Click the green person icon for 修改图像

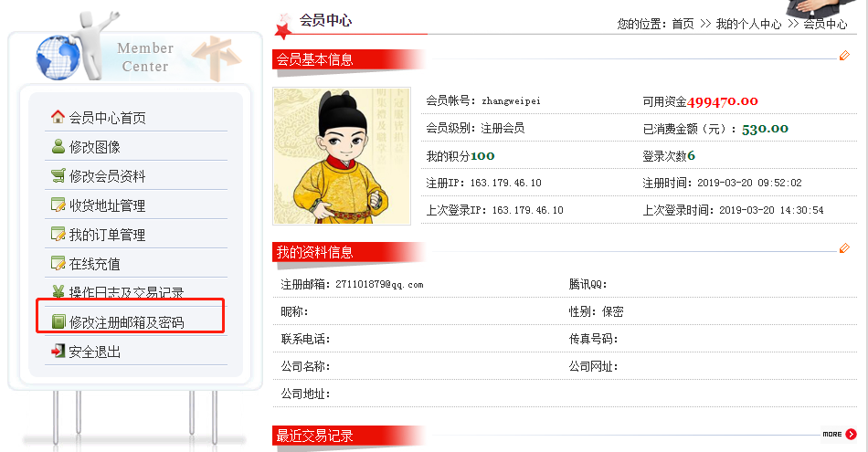(58, 146)
